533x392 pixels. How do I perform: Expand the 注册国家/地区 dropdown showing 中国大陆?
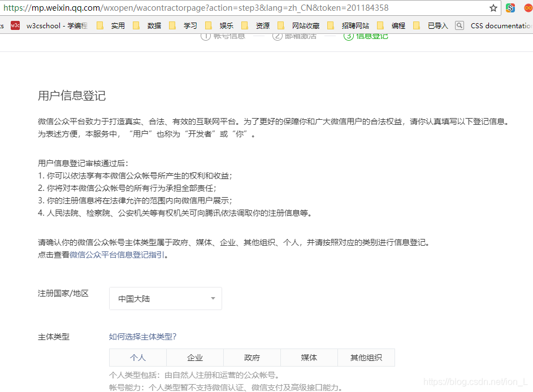click(166, 299)
